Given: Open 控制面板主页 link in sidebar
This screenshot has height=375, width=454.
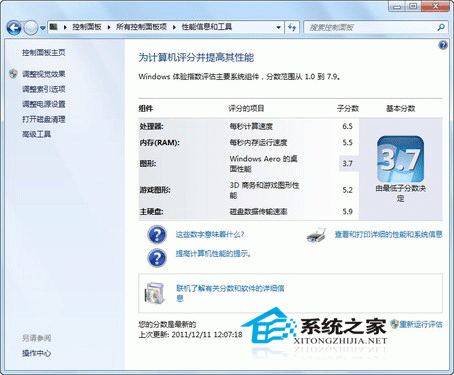Looking at the screenshot, I should (x=44, y=52).
